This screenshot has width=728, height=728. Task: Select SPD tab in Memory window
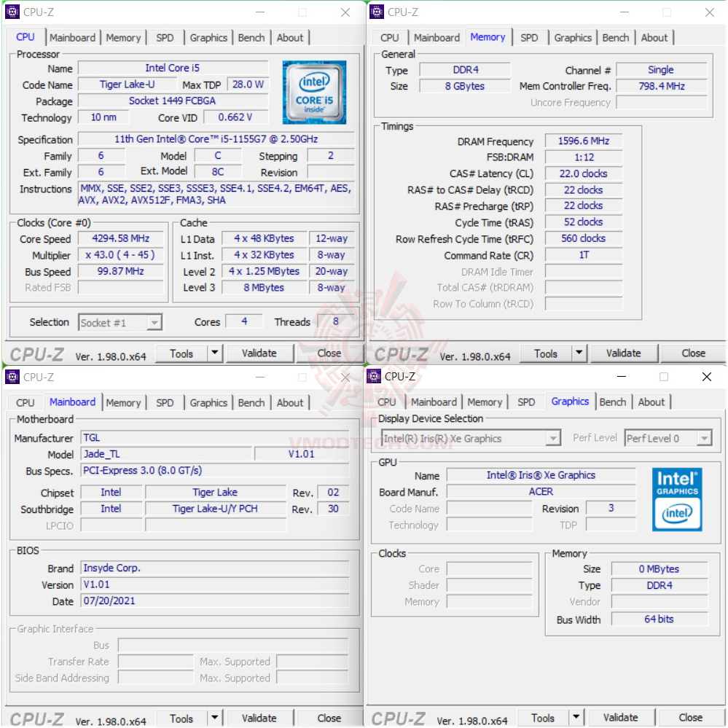tap(529, 38)
